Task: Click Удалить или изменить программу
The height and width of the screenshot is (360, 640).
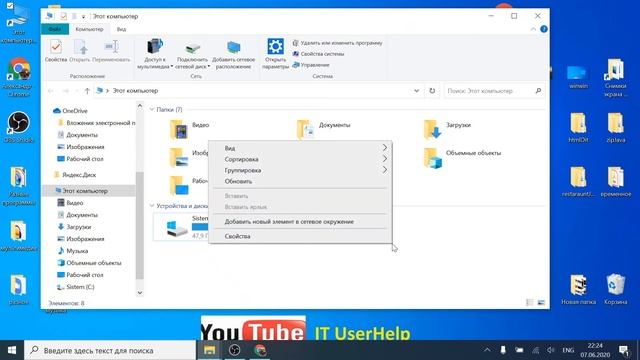Action: (338, 42)
